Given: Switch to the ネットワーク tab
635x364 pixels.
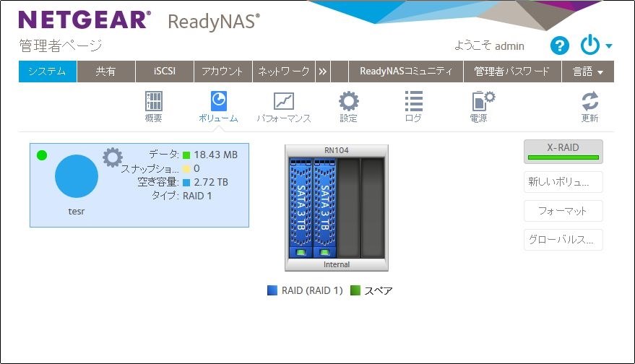Looking at the screenshot, I should (284, 71).
